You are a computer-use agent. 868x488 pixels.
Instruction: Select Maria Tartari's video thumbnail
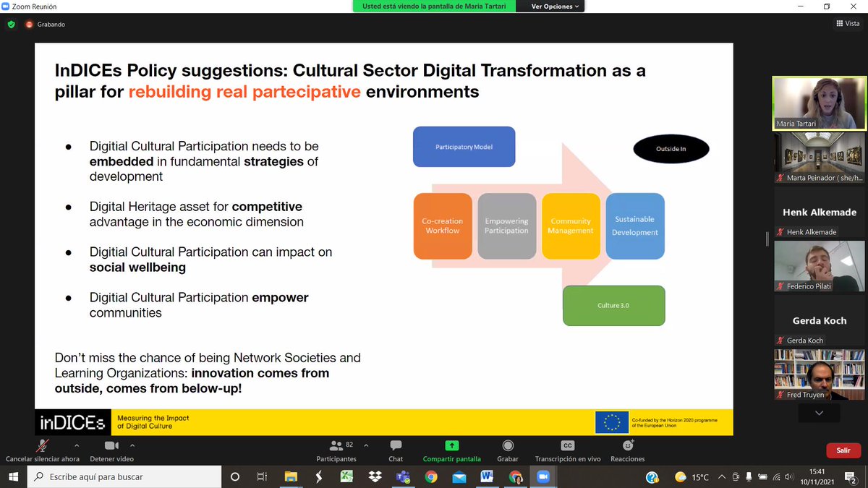[820, 103]
